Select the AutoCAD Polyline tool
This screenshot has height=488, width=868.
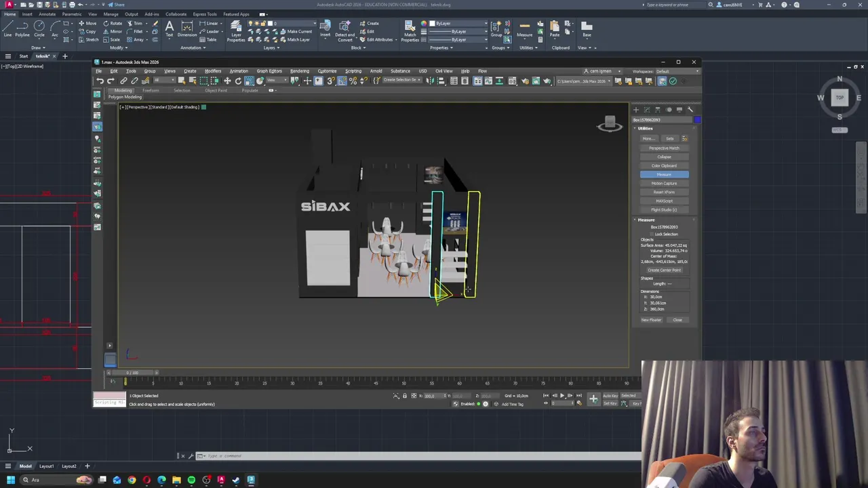[x=22, y=28]
